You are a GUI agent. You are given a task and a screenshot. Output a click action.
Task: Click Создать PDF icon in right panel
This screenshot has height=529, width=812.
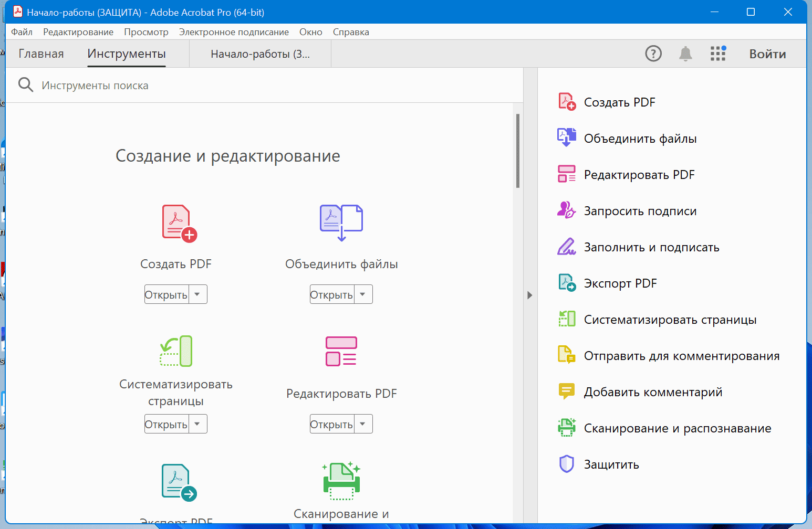point(567,102)
